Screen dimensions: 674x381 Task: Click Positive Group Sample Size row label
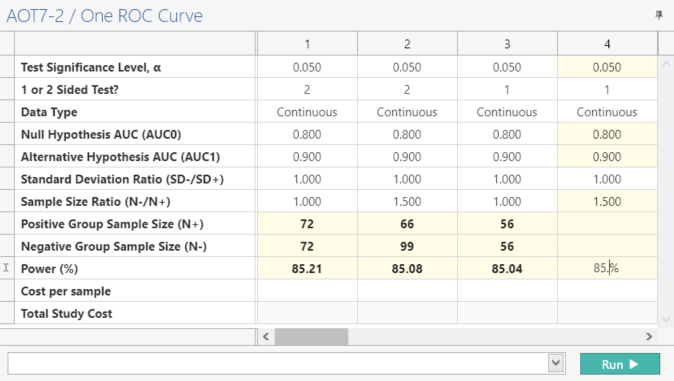pyautogui.click(x=112, y=224)
